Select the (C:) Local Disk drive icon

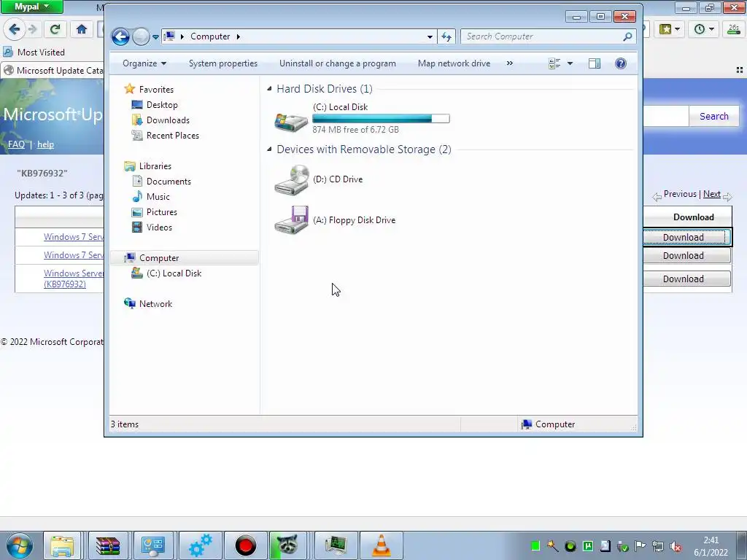291,122
